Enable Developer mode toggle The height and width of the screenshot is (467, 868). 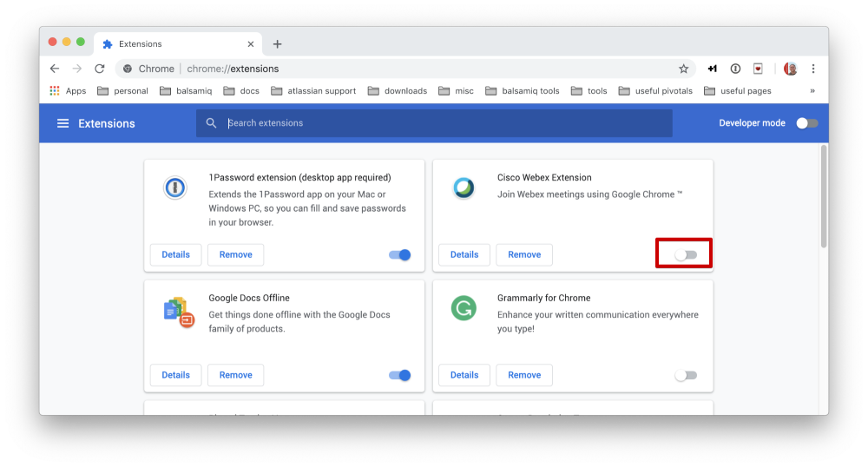[x=806, y=123]
